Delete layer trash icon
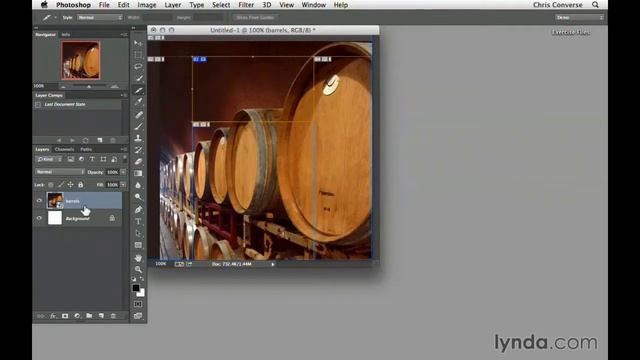Viewport: 640px width, 360px height. point(113,316)
